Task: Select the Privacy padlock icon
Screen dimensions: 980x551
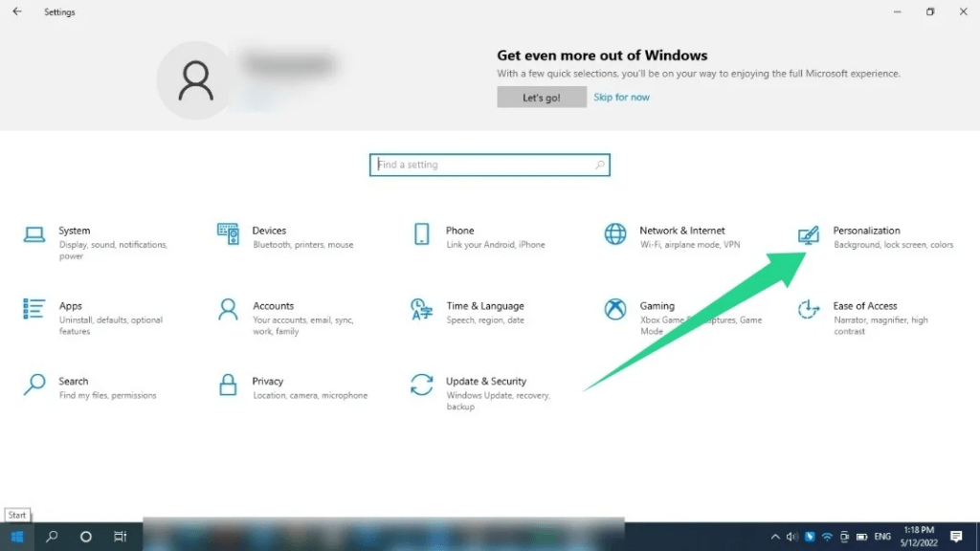Action: (x=228, y=385)
